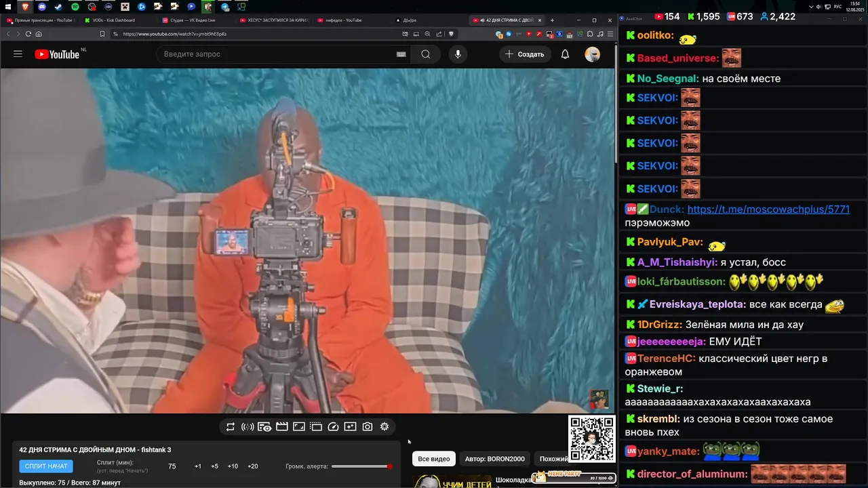Click the on-screen keyboard icon in search box
This screenshot has height=488, width=868.
pyautogui.click(x=401, y=54)
